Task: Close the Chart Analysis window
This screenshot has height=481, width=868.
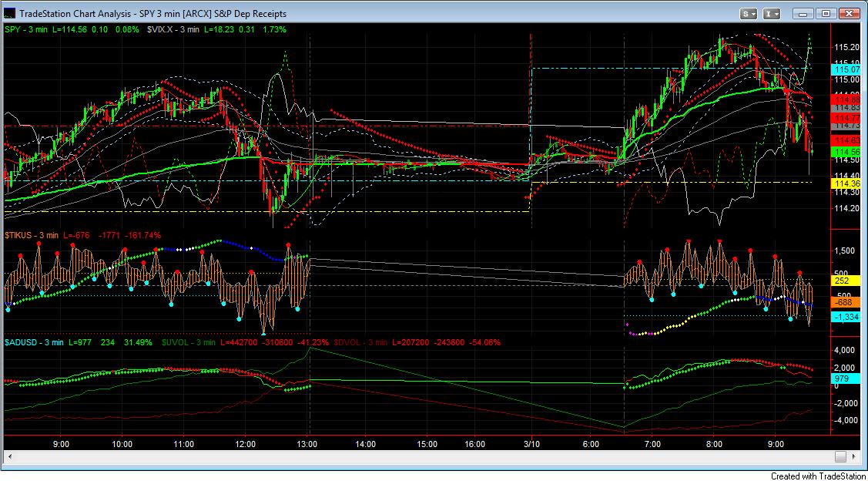Action: coord(850,13)
